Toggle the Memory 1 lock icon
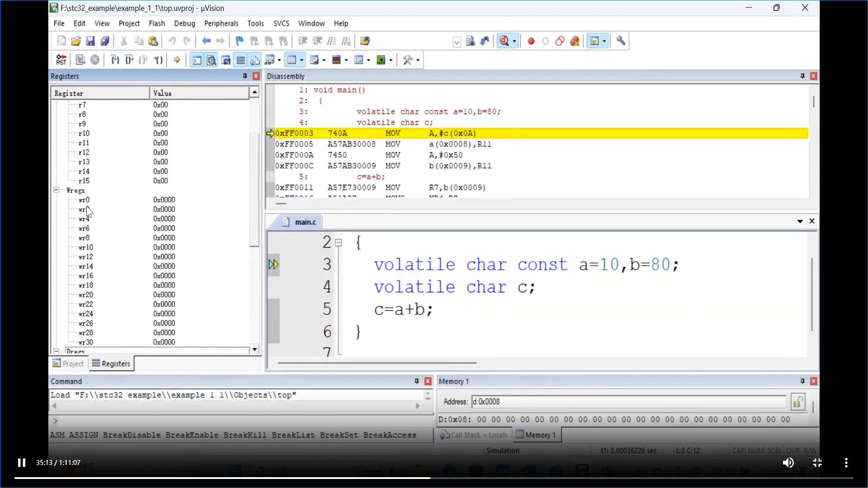 (798, 402)
